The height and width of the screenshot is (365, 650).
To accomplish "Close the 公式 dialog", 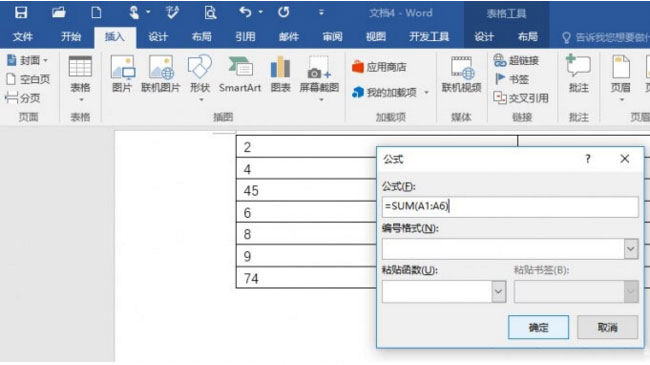I will pos(625,159).
